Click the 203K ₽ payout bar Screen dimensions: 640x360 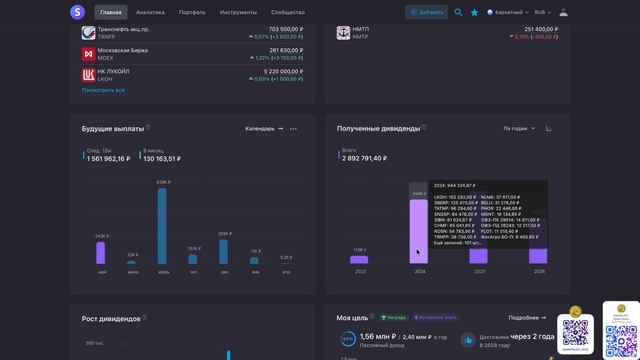click(223, 251)
